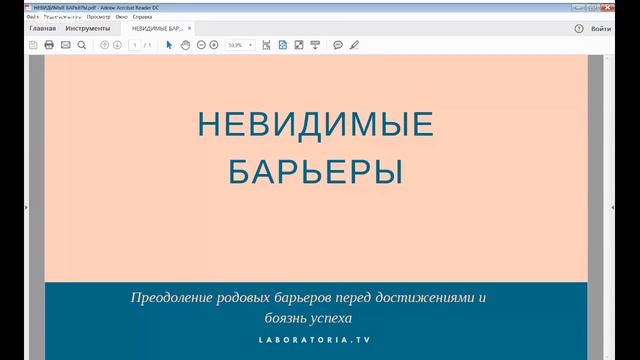Zoom out with the minus icon
This screenshot has width=640, height=360.
[x=201, y=45]
